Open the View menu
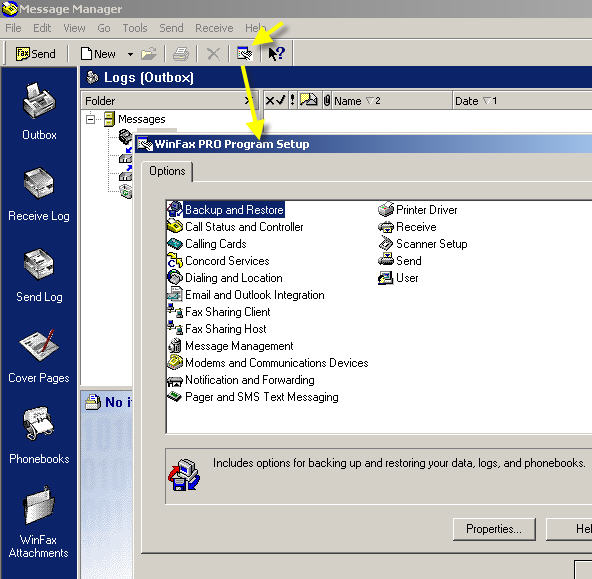 tap(74, 28)
